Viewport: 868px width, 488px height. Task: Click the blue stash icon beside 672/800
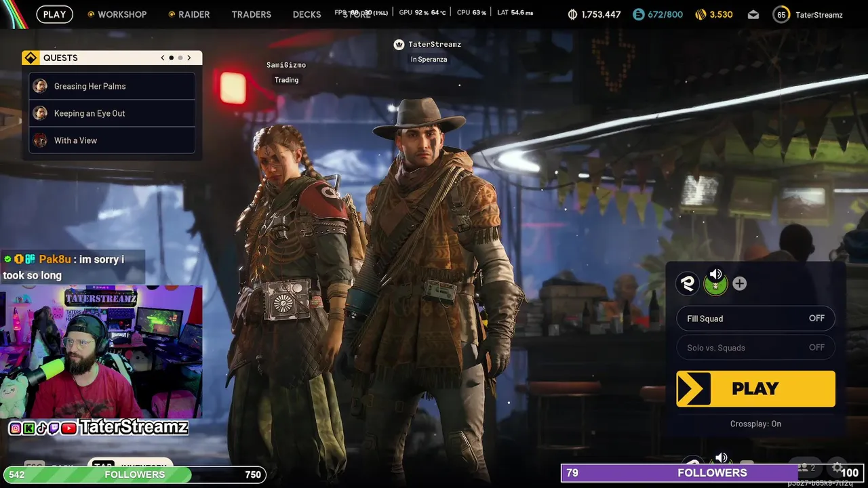638,14
